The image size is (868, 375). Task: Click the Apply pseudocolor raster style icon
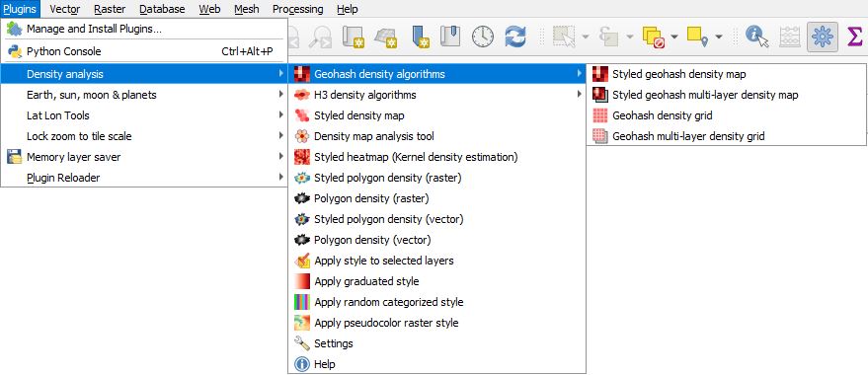[x=302, y=323]
